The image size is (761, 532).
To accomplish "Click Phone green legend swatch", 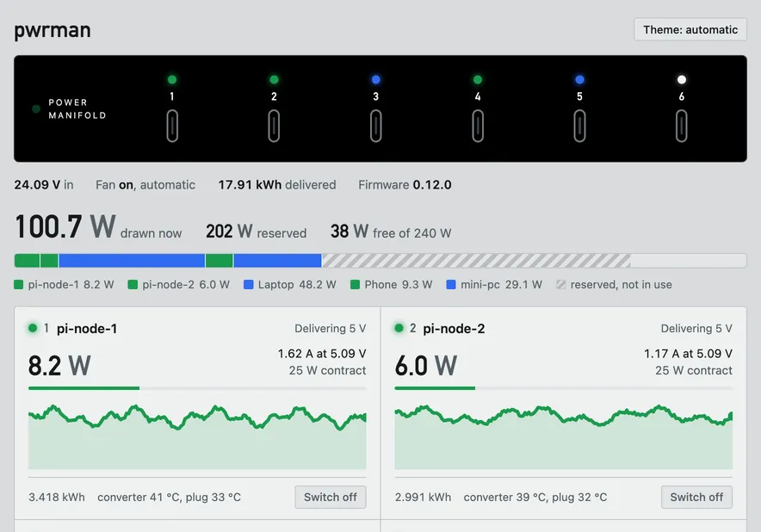I will click(355, 284).
